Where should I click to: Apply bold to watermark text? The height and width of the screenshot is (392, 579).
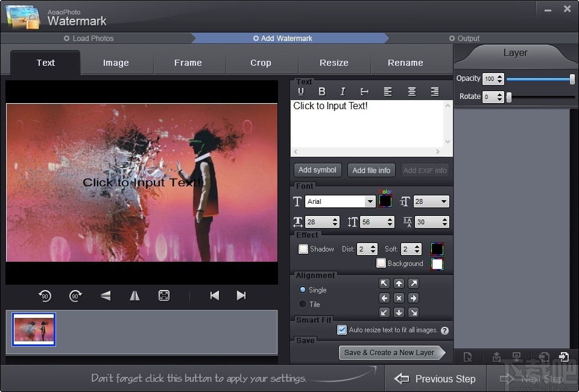point(322,92)
